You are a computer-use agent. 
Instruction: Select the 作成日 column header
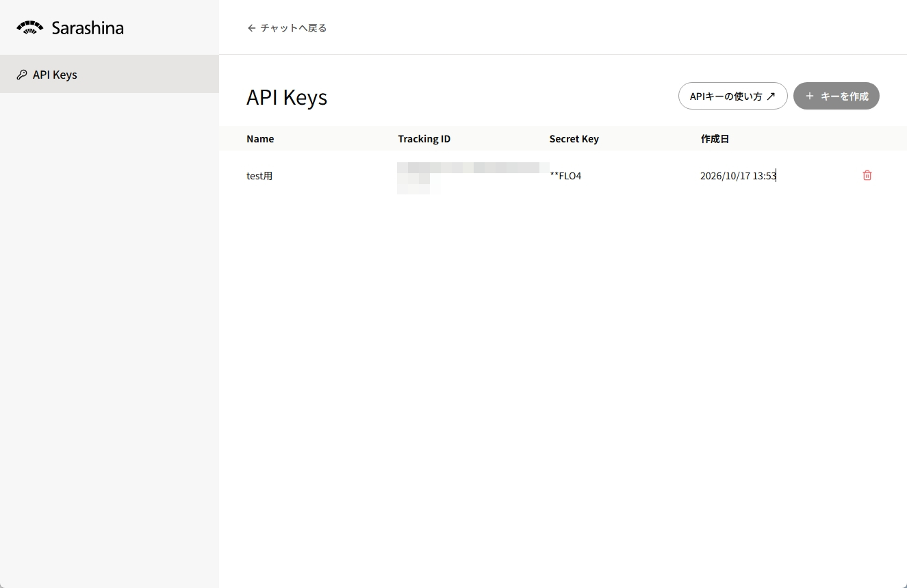(x=715, y=139)
